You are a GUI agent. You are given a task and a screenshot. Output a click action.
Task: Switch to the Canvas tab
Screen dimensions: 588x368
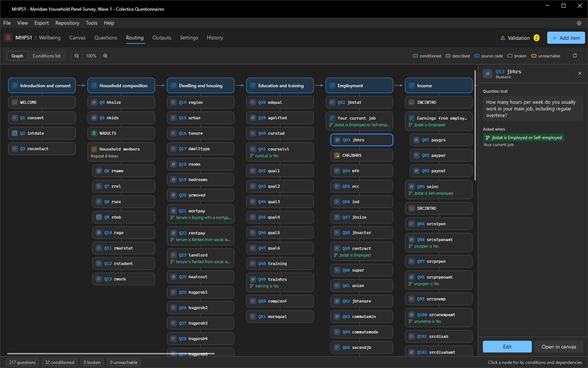[x=78, y=38]
